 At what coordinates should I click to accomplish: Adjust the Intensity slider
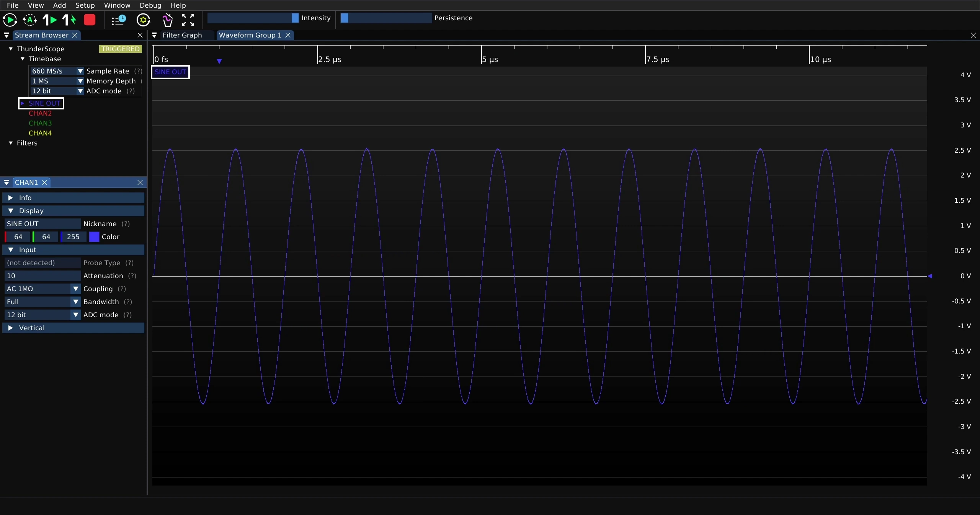tap(253, 18)
